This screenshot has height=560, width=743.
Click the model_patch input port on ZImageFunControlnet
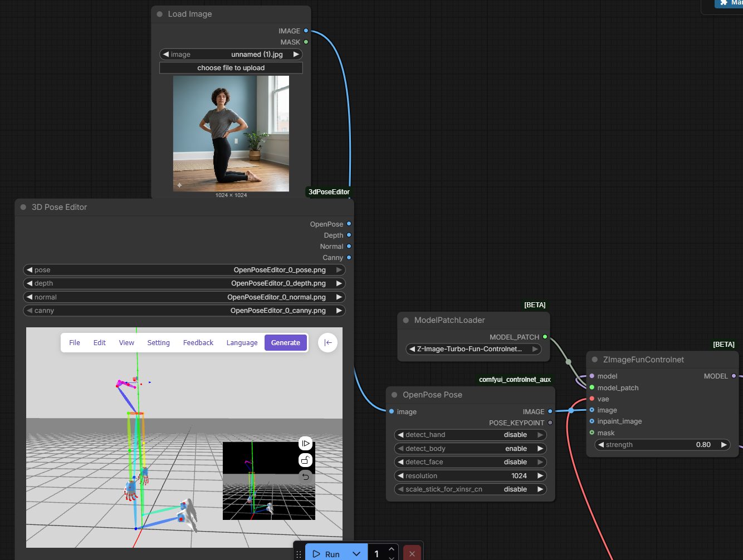(592, 387)
